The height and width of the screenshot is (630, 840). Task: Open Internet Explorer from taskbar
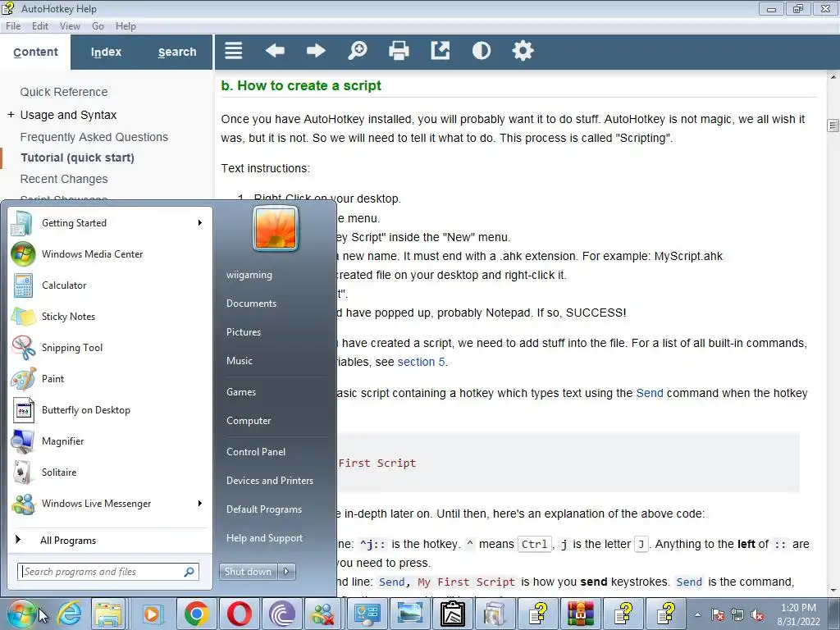(x=70, y=614)
